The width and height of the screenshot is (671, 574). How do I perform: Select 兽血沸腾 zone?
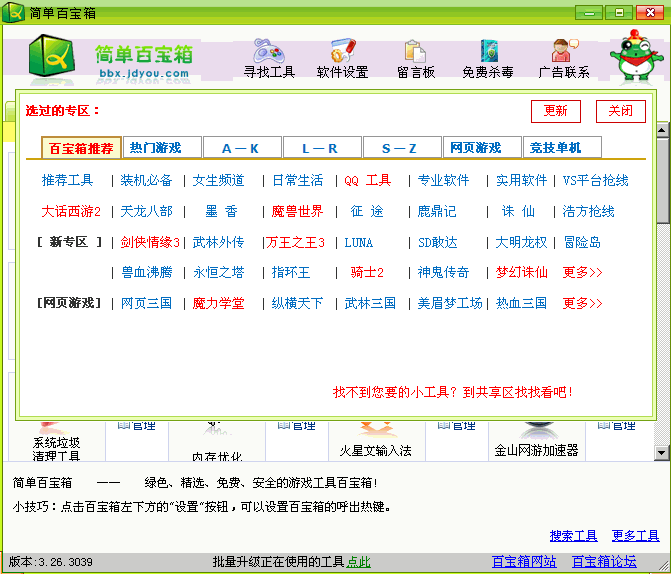[x=147, y=272]
